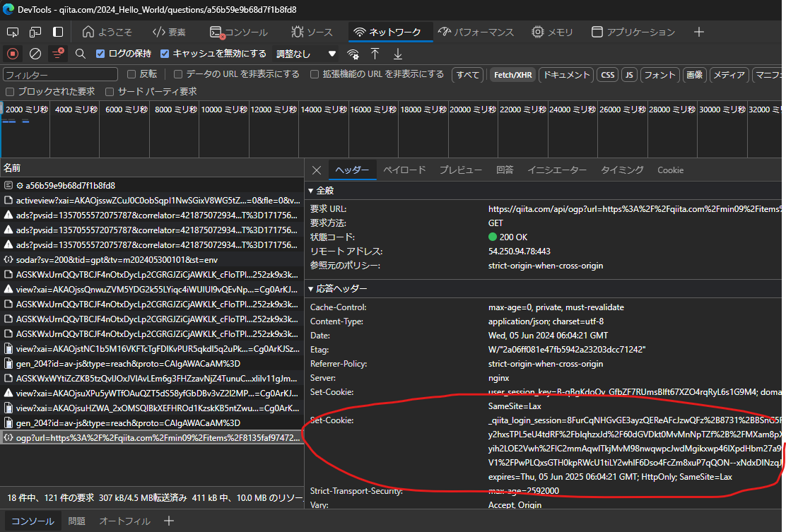The height and width of the screenshot is (532, 786).
Task: Close the request details pane
Action: pos(317,170)
